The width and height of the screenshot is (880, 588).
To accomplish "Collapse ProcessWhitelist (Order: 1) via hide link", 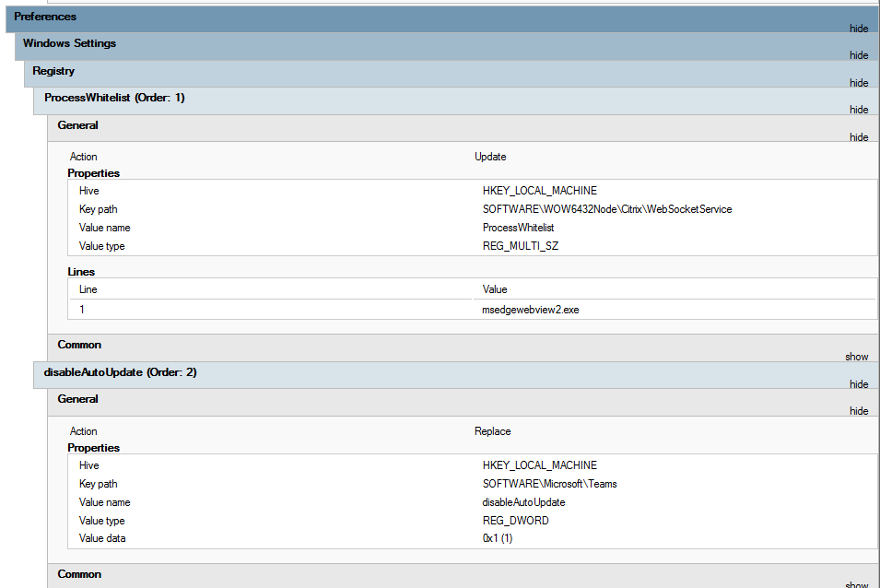I will (x=859, y=110).
